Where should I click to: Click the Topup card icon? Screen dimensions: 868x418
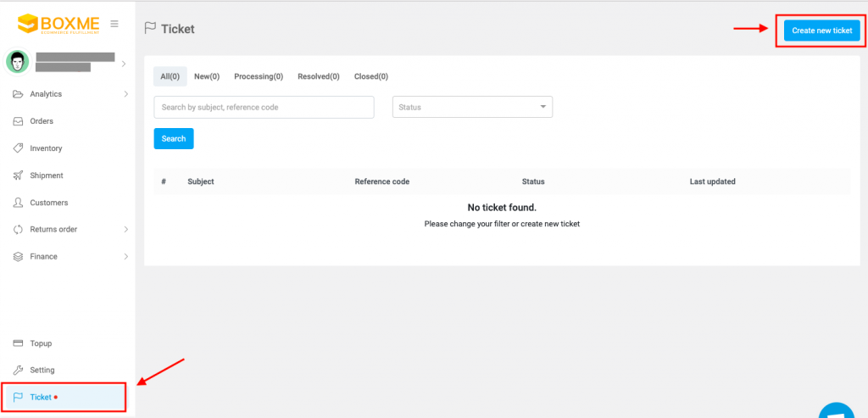(x=18, y=343)
